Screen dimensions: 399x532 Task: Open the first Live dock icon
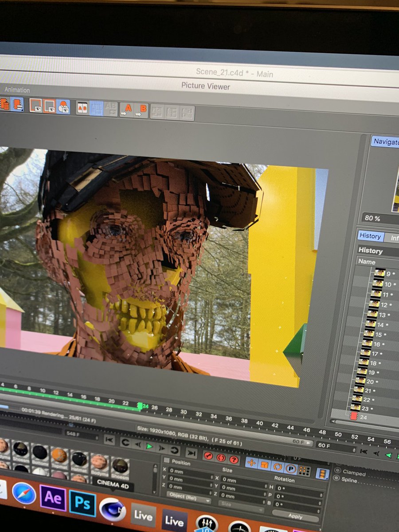143,514
